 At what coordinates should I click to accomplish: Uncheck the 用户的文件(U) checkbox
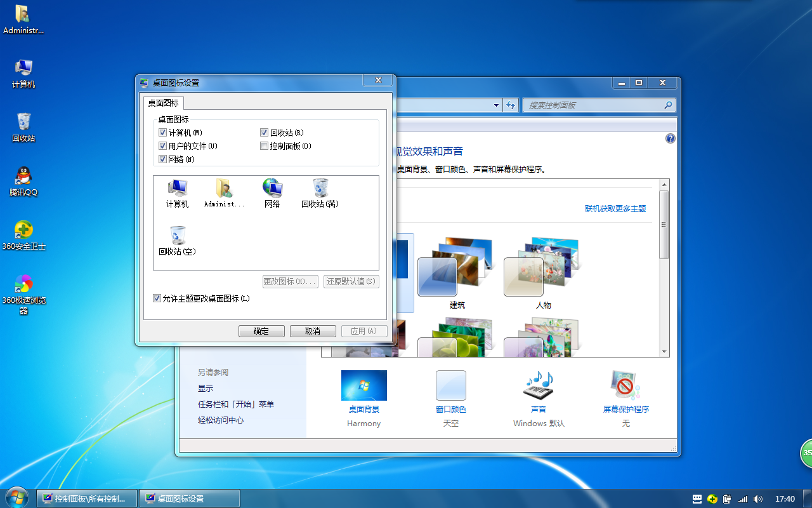162,146
